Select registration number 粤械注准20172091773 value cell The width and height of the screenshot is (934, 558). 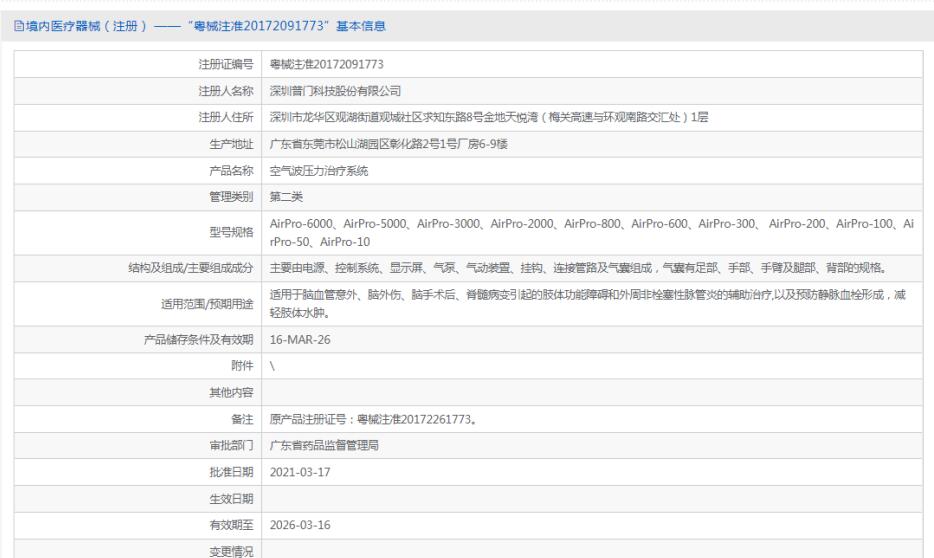326,64
